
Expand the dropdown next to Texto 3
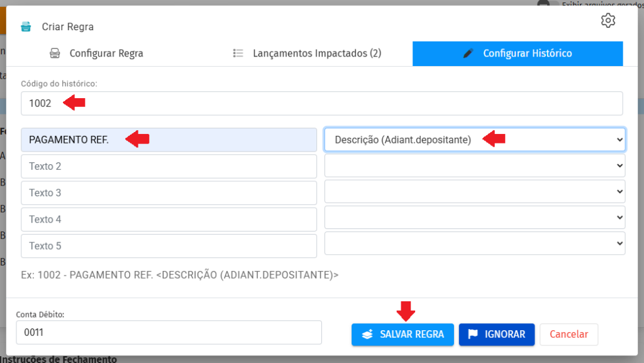point(474,192)
